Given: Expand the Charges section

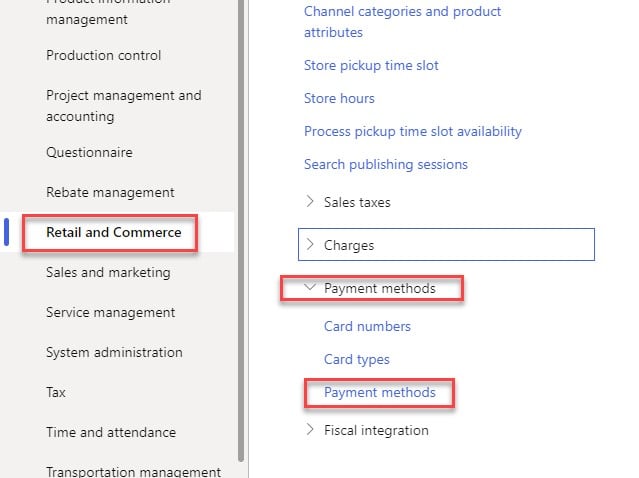Looking at the screenshot, I should tap(348, 244).
